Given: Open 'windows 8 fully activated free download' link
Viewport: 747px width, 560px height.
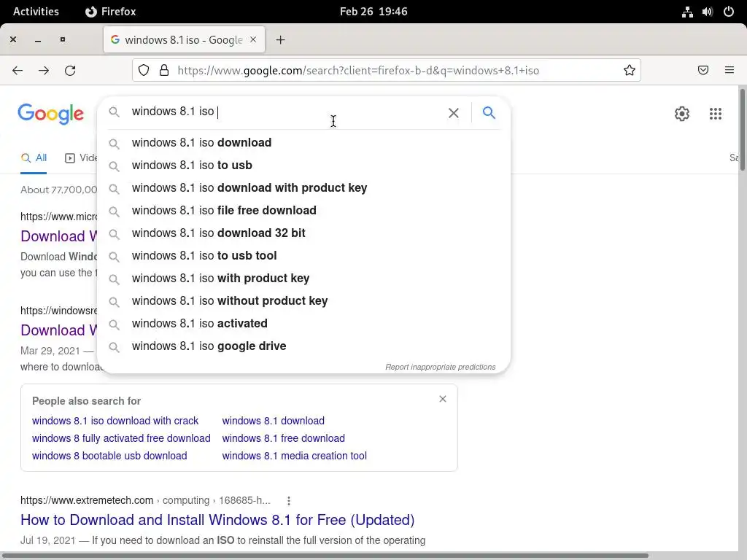Looking at the screenshot, I should coord(121,438).
